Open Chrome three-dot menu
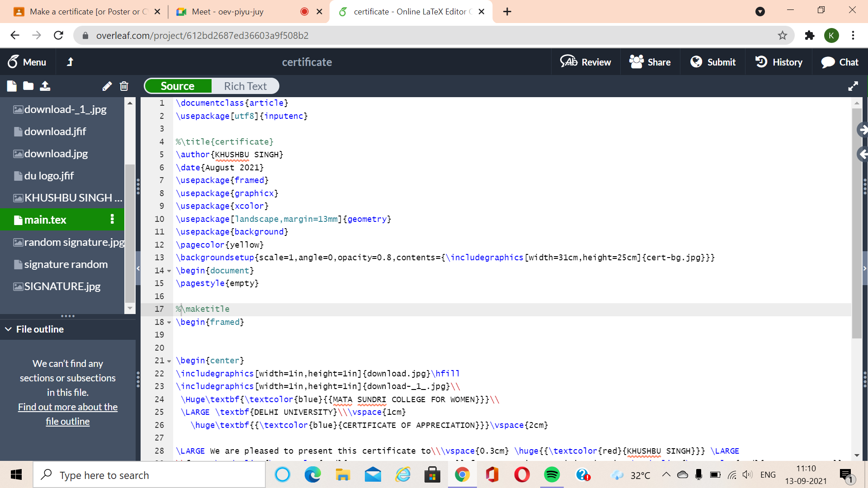Screen dimensions: 868x488 tap(853, 35)
